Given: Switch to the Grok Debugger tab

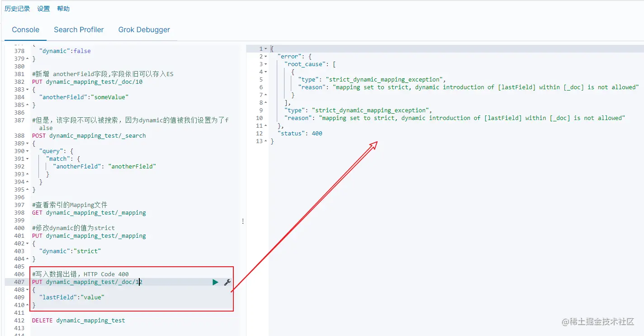Looking at the screenshot, I should tap(144, 29).
